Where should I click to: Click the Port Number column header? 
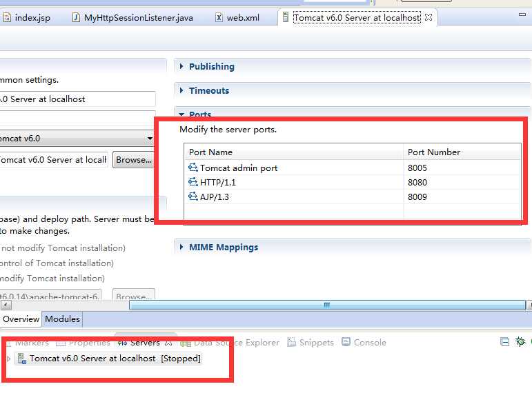point(462,152)
